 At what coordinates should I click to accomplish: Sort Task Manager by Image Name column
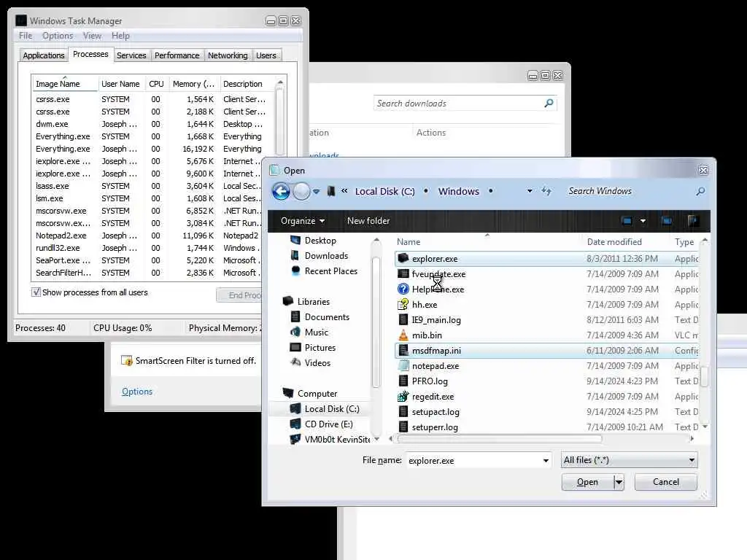[x=65, y=84]
